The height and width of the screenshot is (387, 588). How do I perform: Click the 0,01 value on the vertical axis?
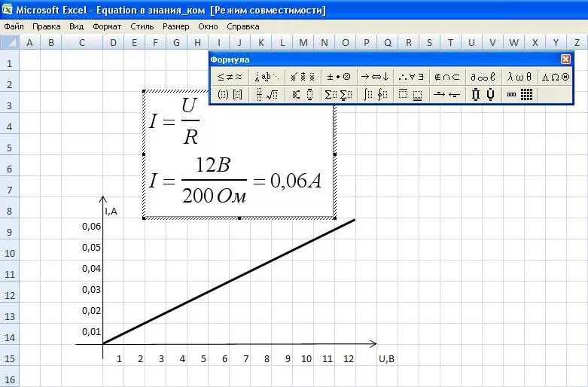[x=92, y=331]
